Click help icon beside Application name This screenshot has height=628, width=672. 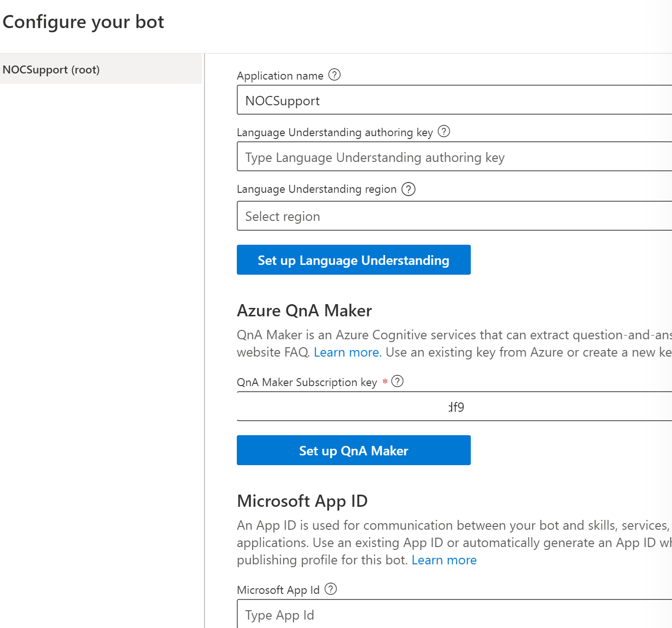(334, 75)
